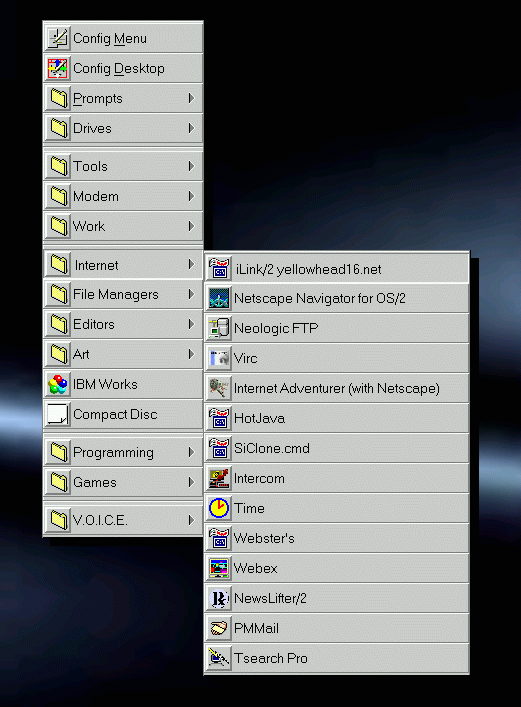
Task: Click the Internet submenu arrow
Action: 191,264
